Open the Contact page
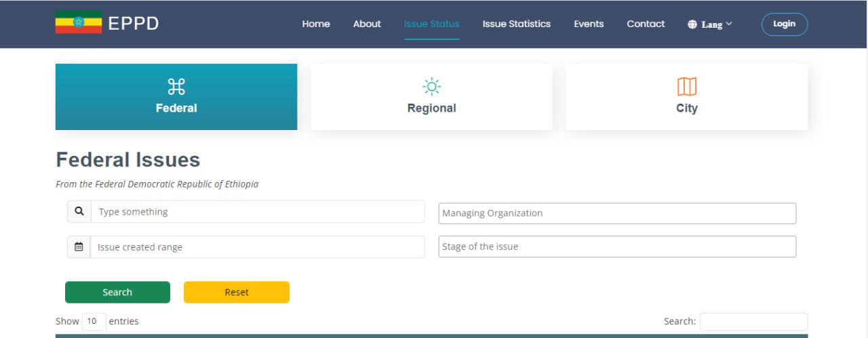868x338 pixels. (x=646, y=24)
